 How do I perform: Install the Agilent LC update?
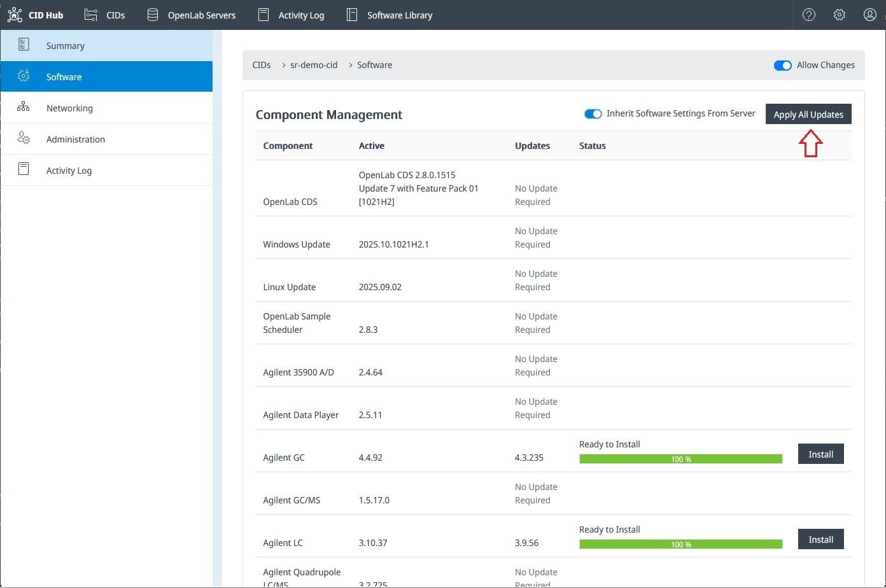pyautogui.click(x=821, y=540)
